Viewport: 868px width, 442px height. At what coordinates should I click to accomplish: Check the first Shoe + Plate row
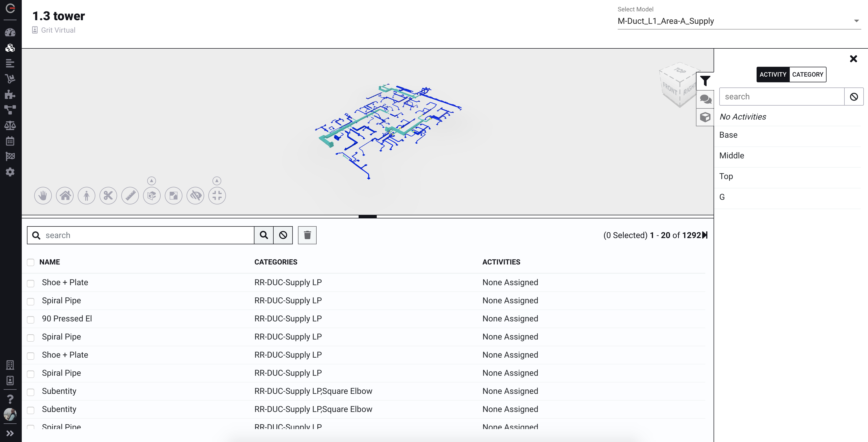(31, 283)
